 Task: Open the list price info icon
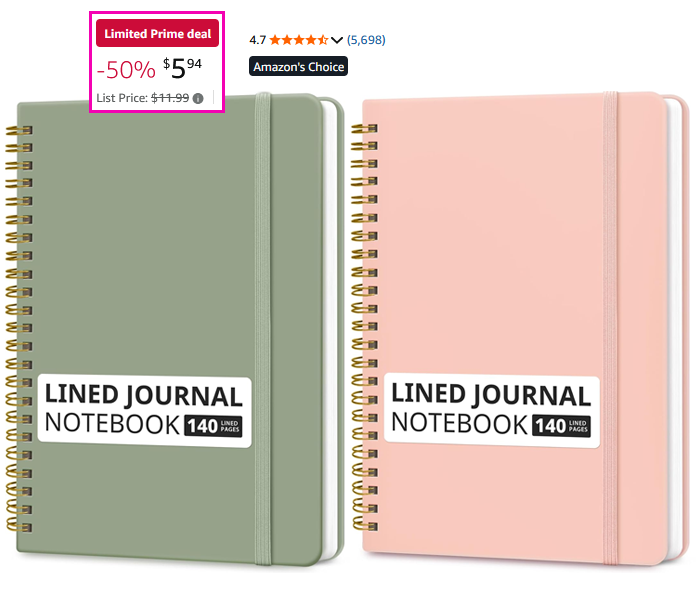(x=198, y=98)
